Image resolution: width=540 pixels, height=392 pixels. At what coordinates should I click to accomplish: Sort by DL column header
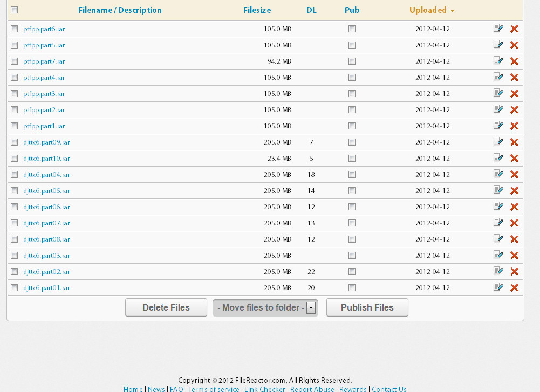[311, 10]
